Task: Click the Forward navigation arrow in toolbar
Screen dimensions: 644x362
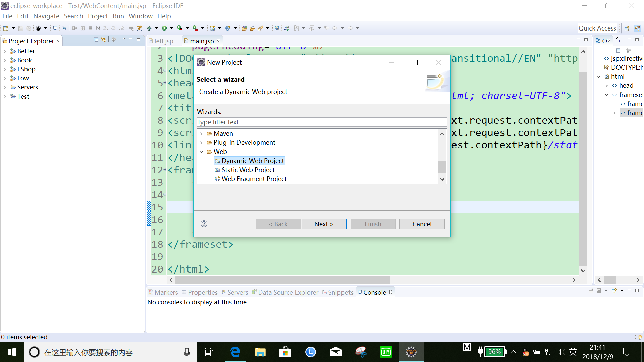Action: pos(350,28)
